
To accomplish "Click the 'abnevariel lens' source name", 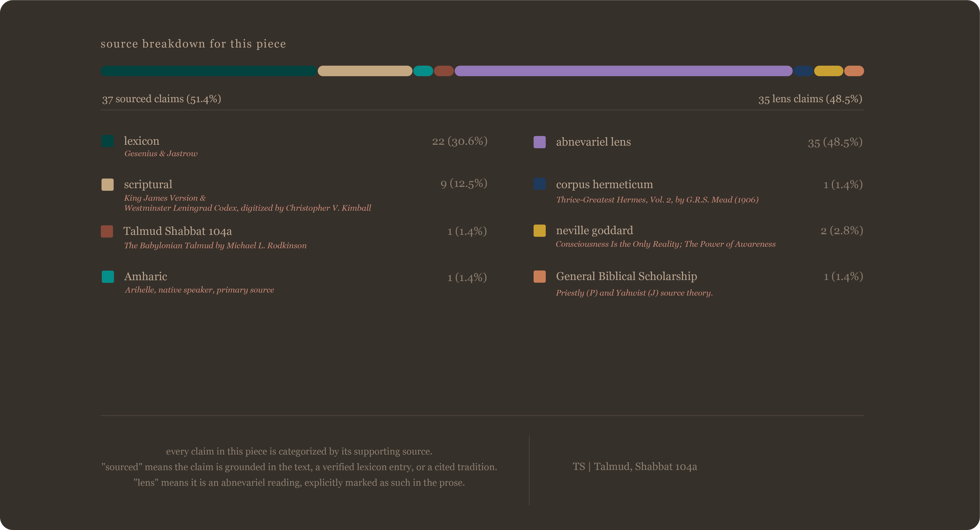I will pyautogui.click(x=593, y=142).
